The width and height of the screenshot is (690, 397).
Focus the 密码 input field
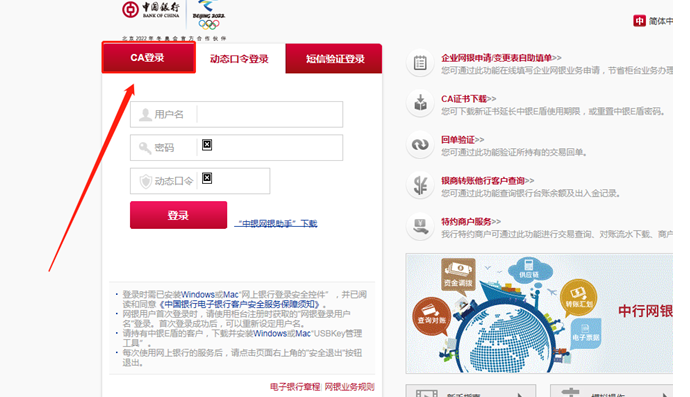pos(236,147)
